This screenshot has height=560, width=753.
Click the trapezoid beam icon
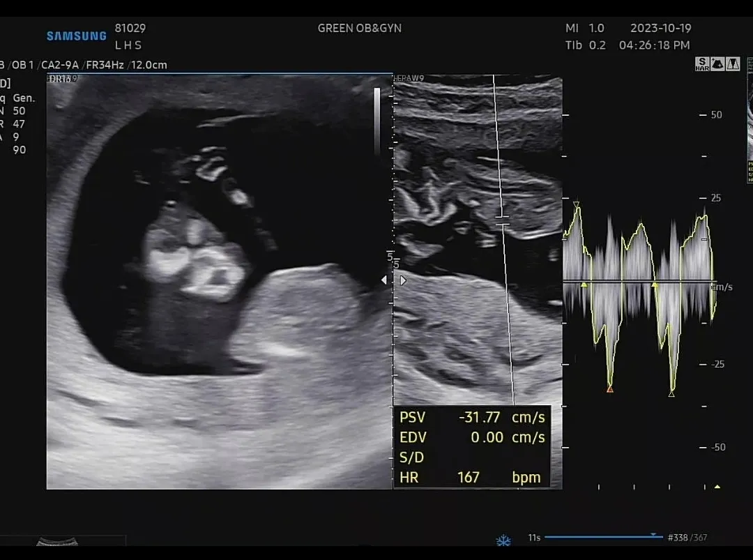pyautogui.click(x=733, y=64)
